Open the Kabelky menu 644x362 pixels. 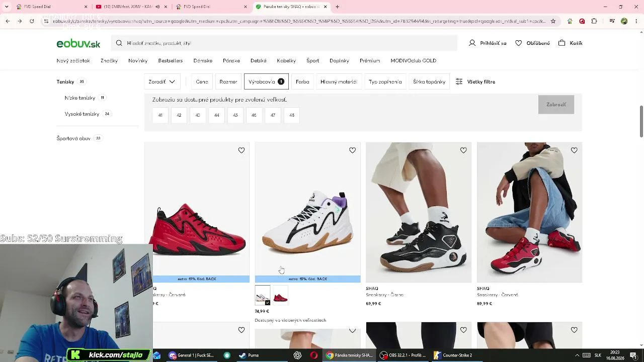[286, 61]
